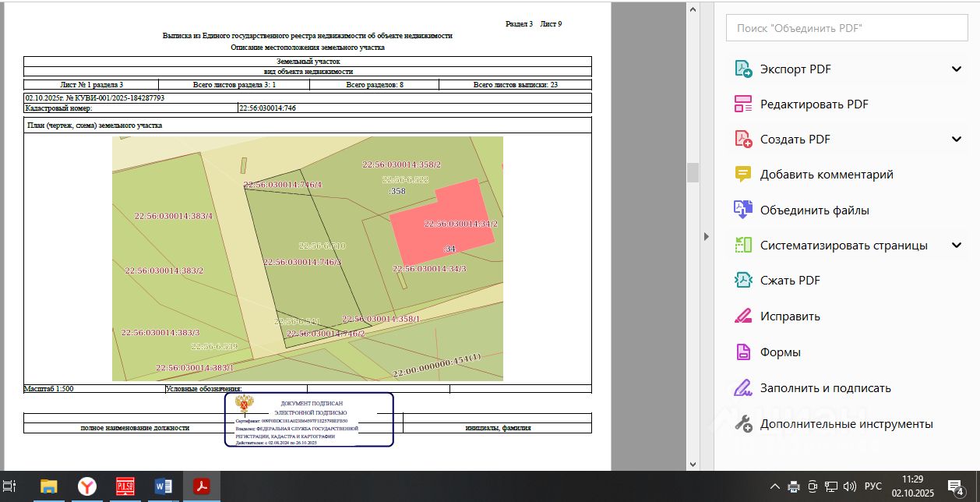Open the More Tools wrench icon
Viewport: 980px width, 502px height.
tap(743, 425)
